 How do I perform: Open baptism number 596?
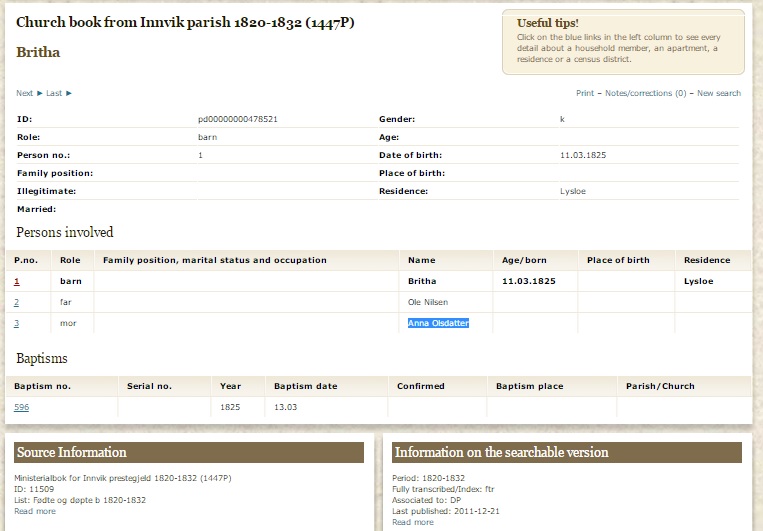[x=22, y=407]
